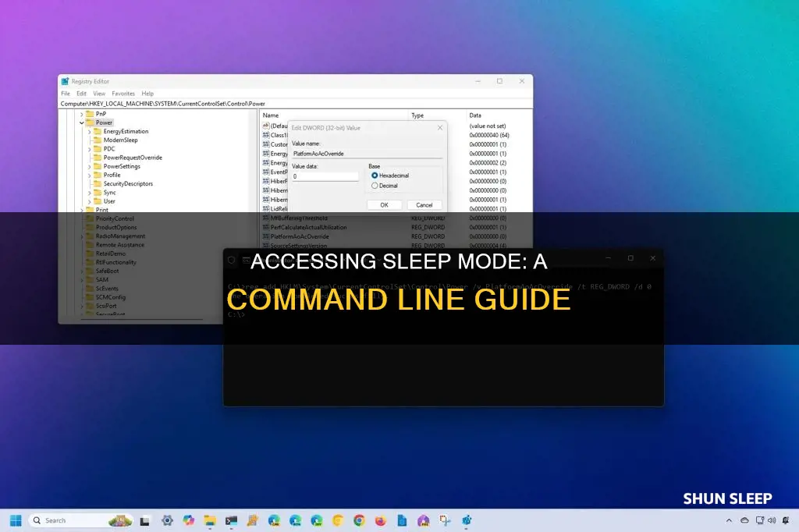Open the volume tray icon
Screen dimensions: 799x532
coord(772,520)
